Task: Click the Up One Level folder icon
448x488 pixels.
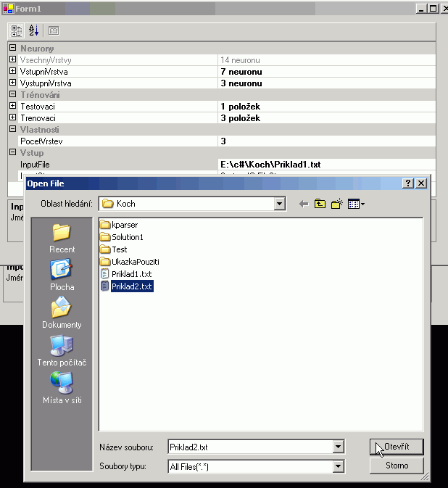Action: (x=320, y=204)
